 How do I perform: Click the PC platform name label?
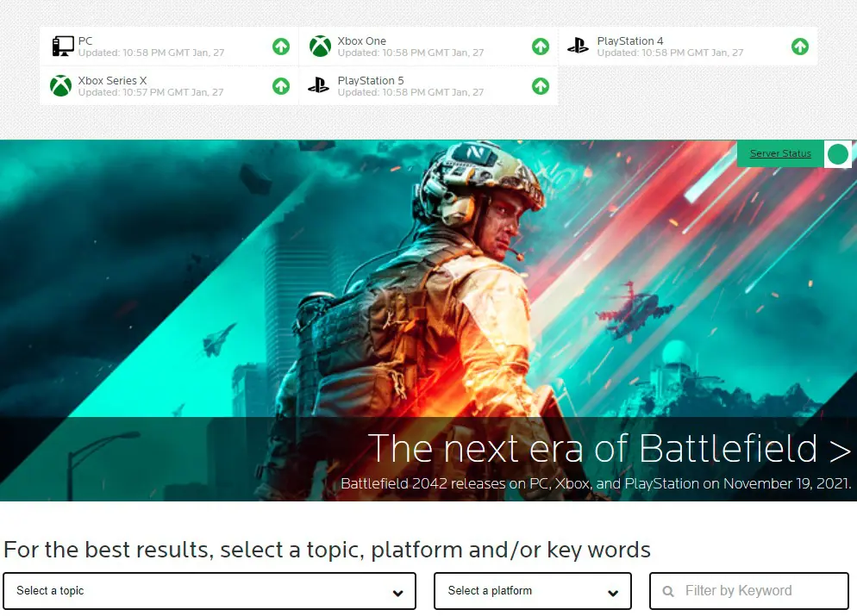click(x=85, y=41)
